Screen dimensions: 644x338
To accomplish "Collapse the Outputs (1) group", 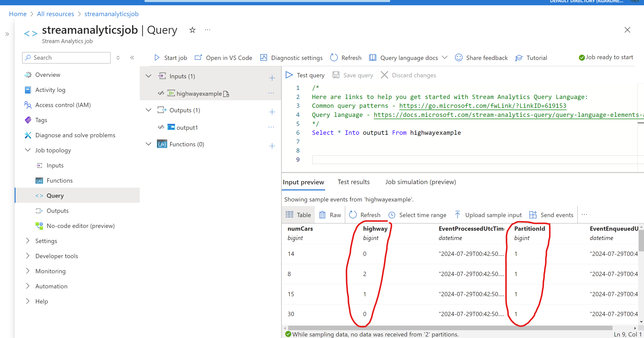I will tap(149, 110).
